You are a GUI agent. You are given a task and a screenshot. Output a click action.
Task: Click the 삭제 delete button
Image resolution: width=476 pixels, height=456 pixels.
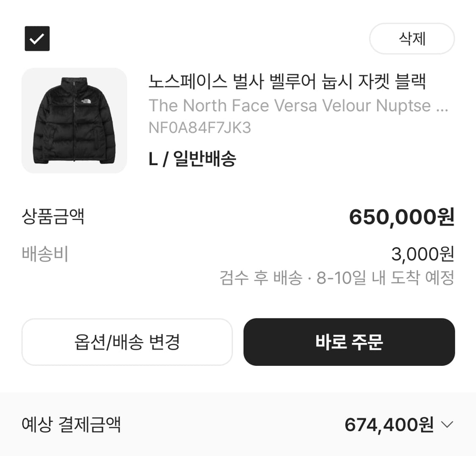click(x=412, y=39)
